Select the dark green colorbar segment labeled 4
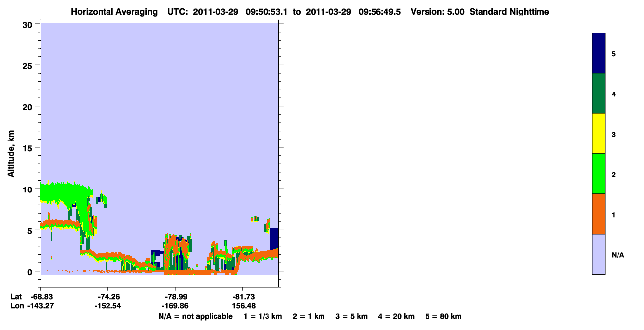 [598, 94]
